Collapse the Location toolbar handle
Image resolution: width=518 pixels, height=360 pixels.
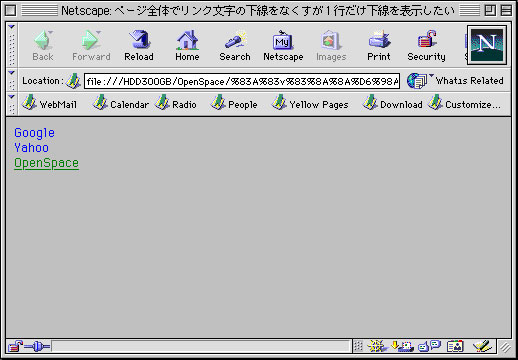click(x=12, y=80)
